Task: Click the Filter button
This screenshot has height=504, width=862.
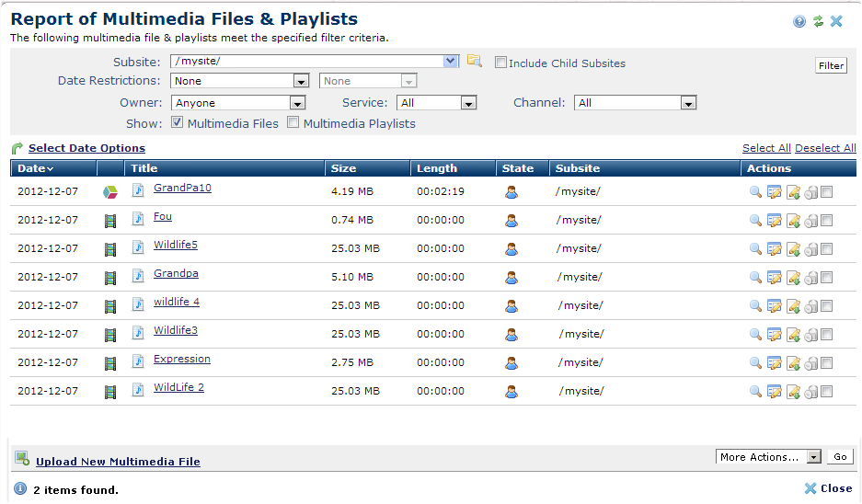Action: 831,65
